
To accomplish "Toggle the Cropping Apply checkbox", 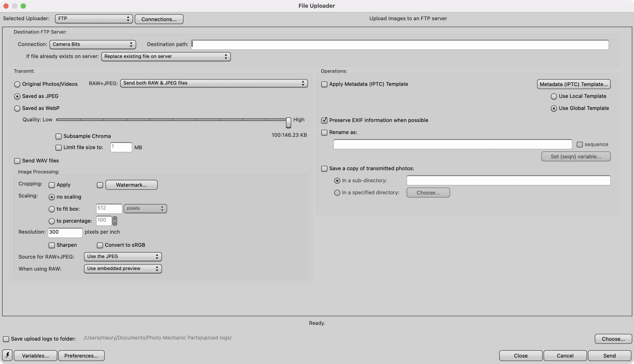I will [x=52, y=185].
